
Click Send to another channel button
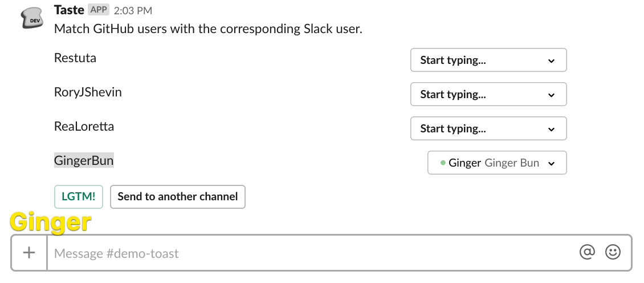click(177, 197)
